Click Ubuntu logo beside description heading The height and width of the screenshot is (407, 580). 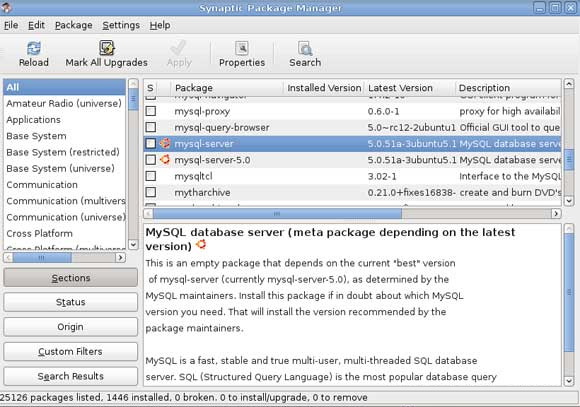201,245
